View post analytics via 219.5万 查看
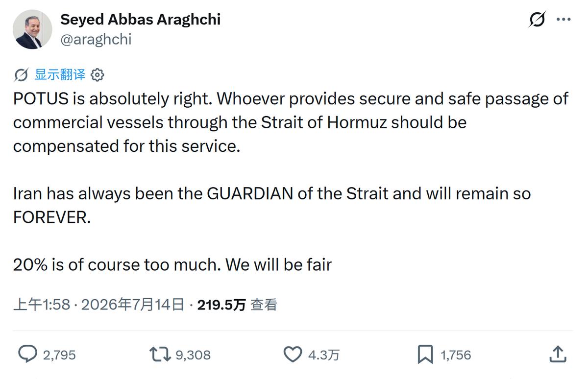Viewport: 588px width, 379px height. 237,305
